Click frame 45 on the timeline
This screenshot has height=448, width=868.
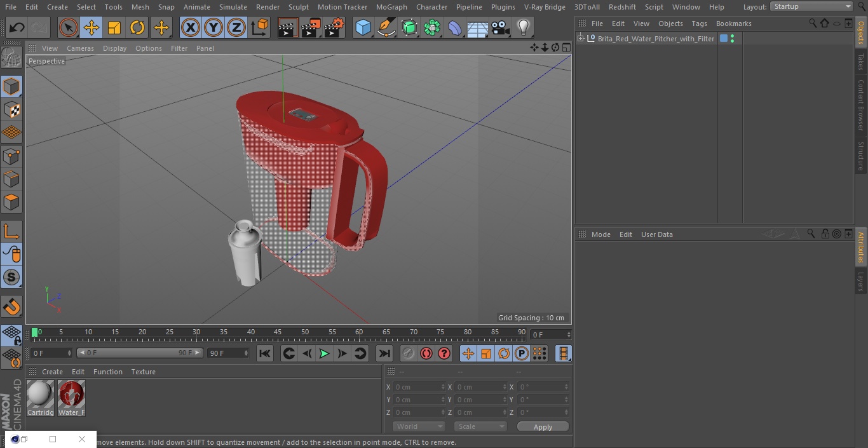(278, 332)
